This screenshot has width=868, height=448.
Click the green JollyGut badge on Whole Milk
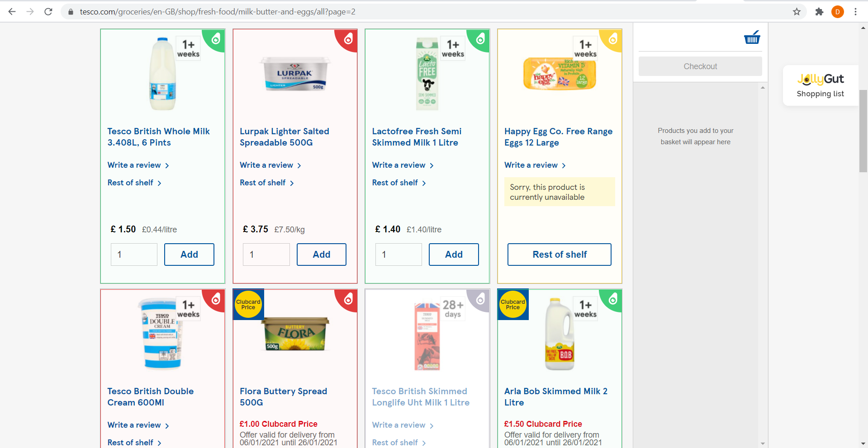point(216,39)
